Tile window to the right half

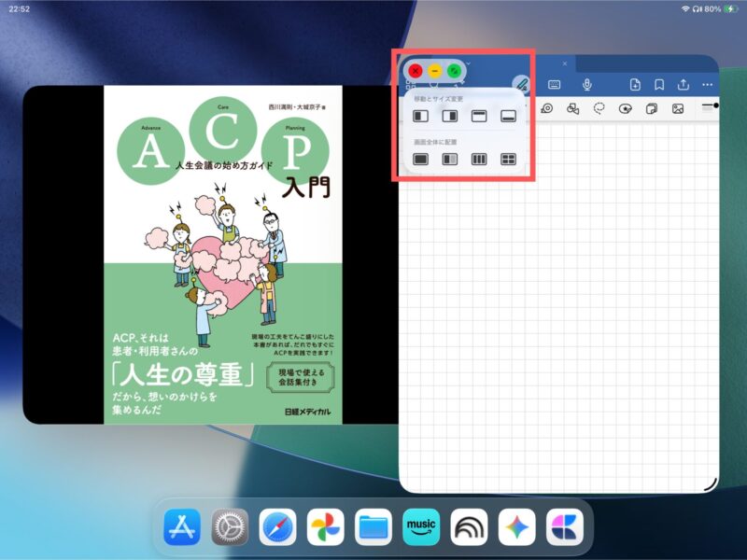tap(450, 116)
